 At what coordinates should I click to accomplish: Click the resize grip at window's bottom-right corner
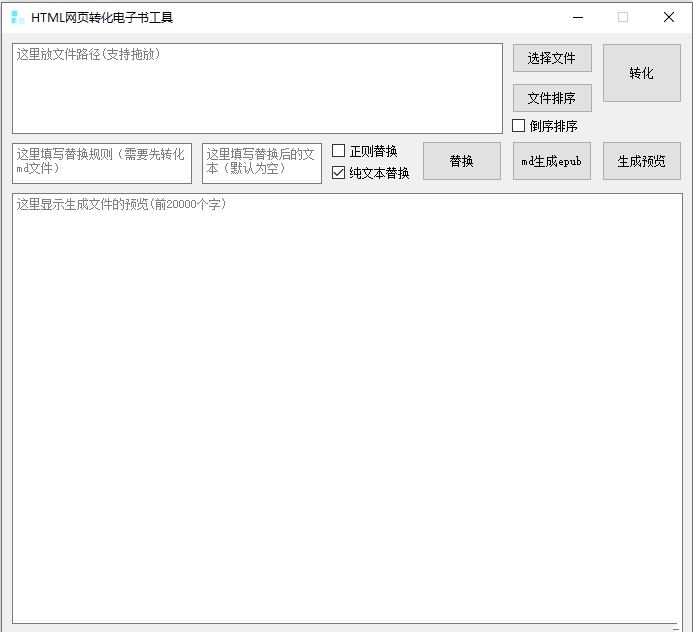point(686,626)
